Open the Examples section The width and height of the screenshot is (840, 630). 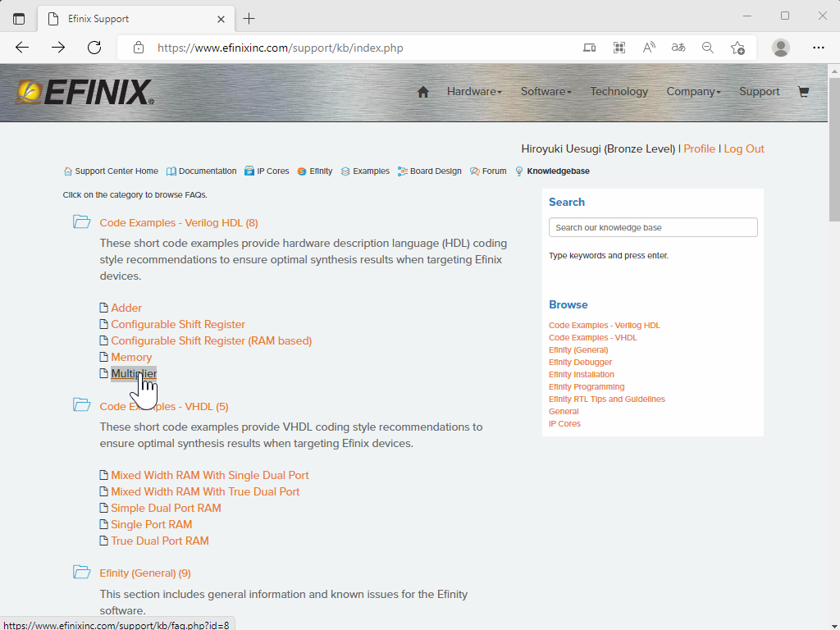pyautogui.click(x=365, y=171)
